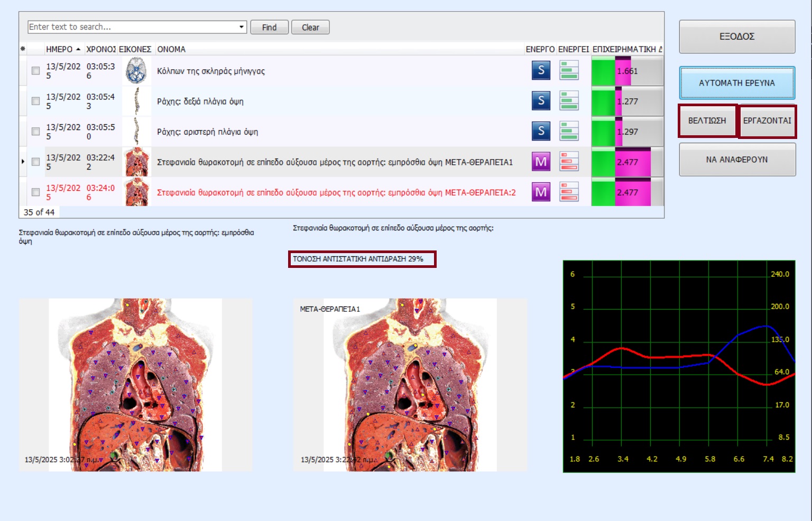The image size is (812, 521).
Task: Click the time cell 03:05:36
Action: click(101, 71)
